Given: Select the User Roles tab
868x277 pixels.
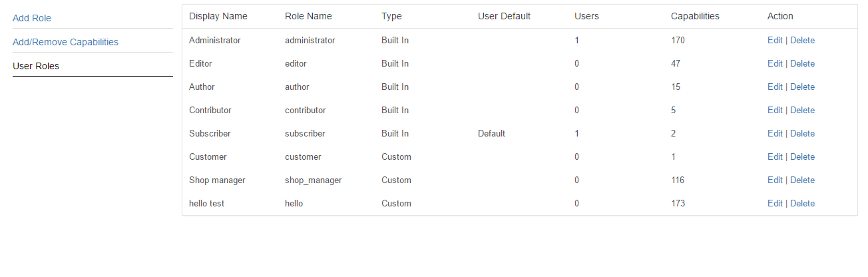Looking at the screenshot, I should [x=36, y=66].
